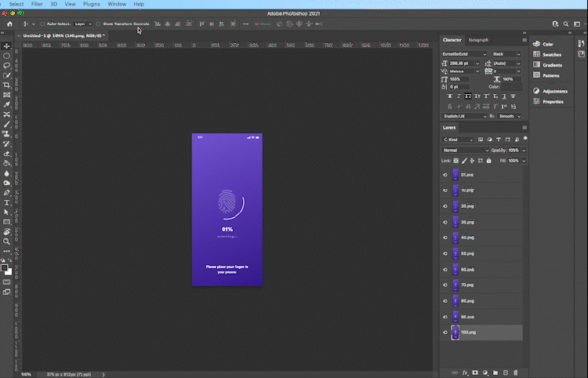Hide the 01.png layer
588x378 pixels.
[445, 175]
